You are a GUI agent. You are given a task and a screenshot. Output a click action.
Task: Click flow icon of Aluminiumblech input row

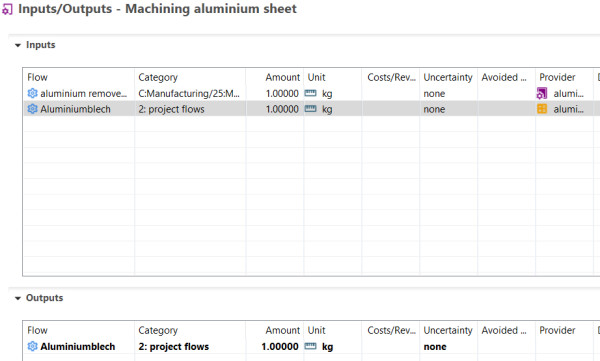click(x=33, y=109)
